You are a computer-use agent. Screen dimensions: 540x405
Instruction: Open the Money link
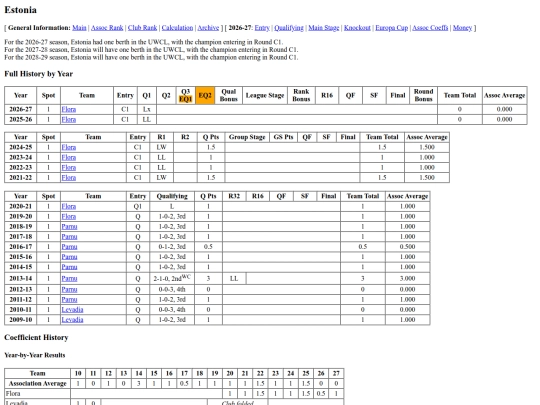[462, 28]
